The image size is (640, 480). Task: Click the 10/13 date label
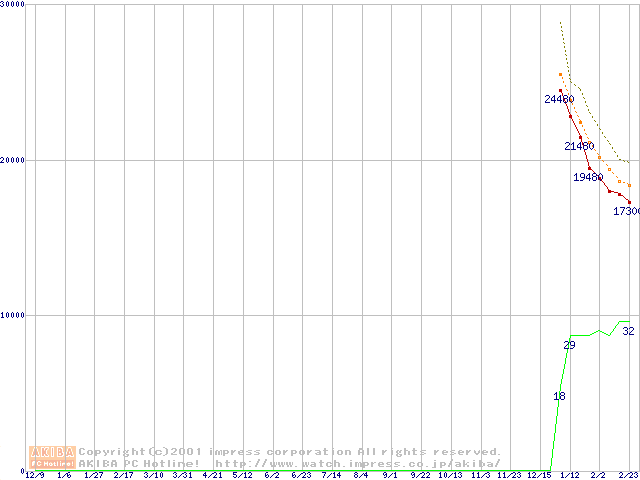pyautogui.click(x=450, y=476)
